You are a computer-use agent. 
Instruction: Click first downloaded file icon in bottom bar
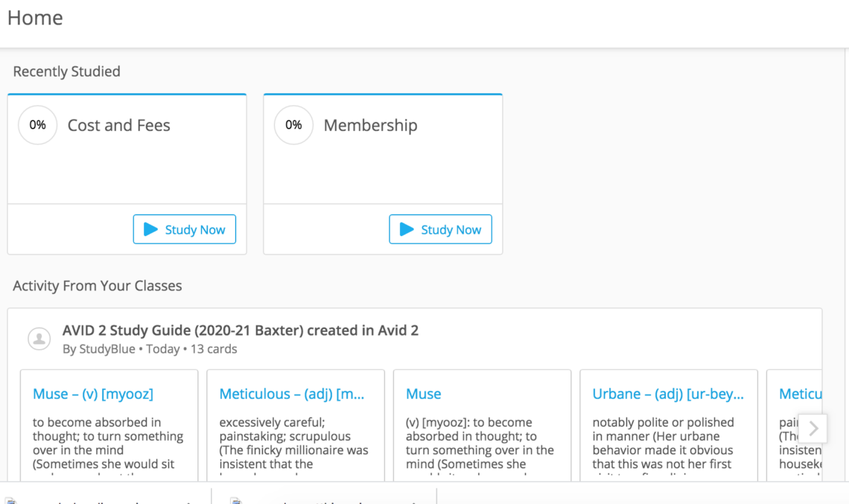click(11, 501)
